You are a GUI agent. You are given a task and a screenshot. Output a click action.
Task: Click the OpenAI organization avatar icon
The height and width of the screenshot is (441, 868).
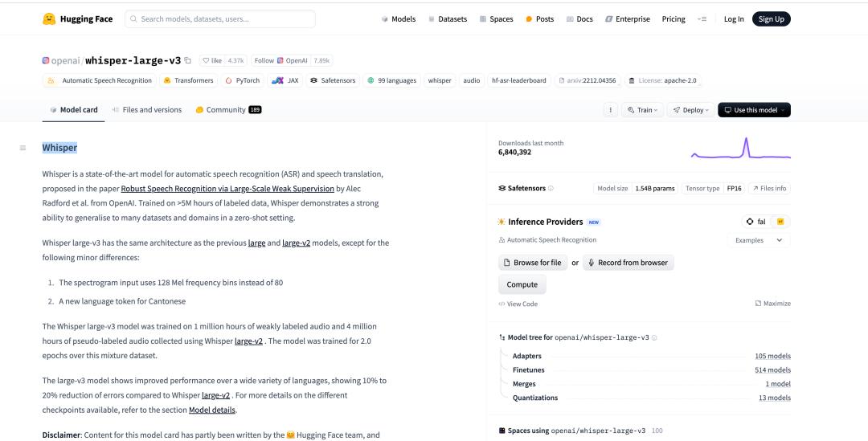click(x=45, y=60)
